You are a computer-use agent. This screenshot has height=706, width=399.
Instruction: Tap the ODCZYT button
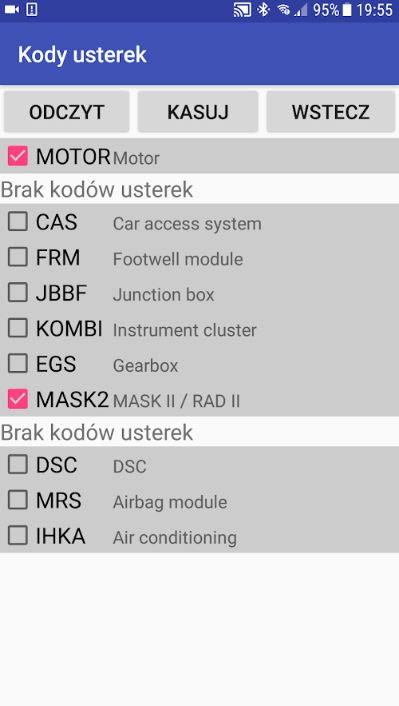point(67,112)
